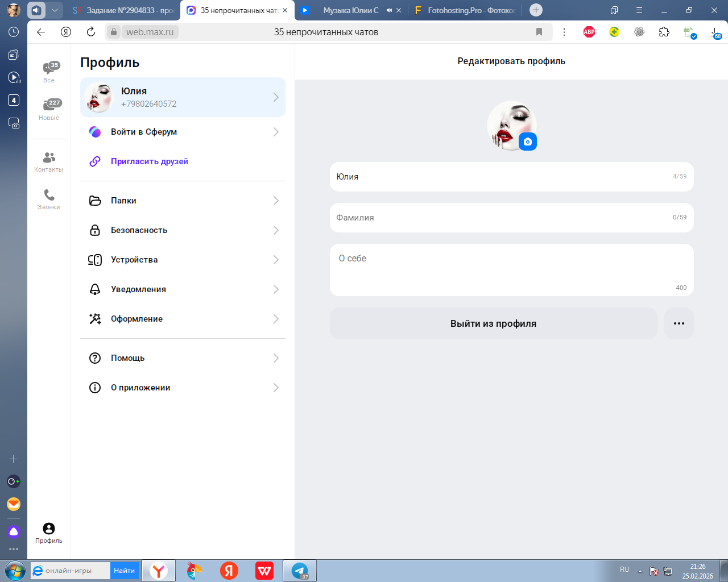
Task: Expand the Folders (Папки) settings
Action: (183, 201)
